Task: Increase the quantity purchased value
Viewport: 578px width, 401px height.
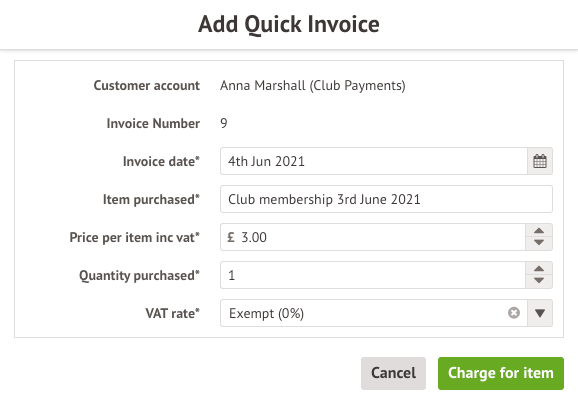Action: (539, 269)
